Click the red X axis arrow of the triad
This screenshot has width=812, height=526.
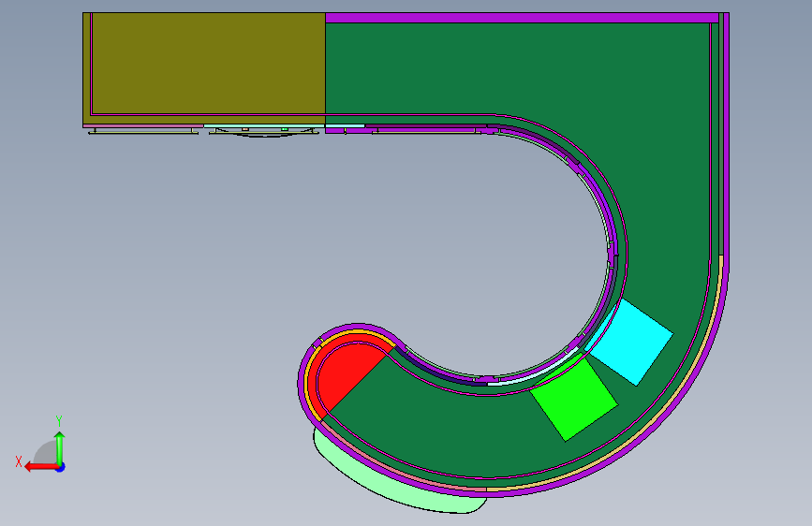(40, 467)
